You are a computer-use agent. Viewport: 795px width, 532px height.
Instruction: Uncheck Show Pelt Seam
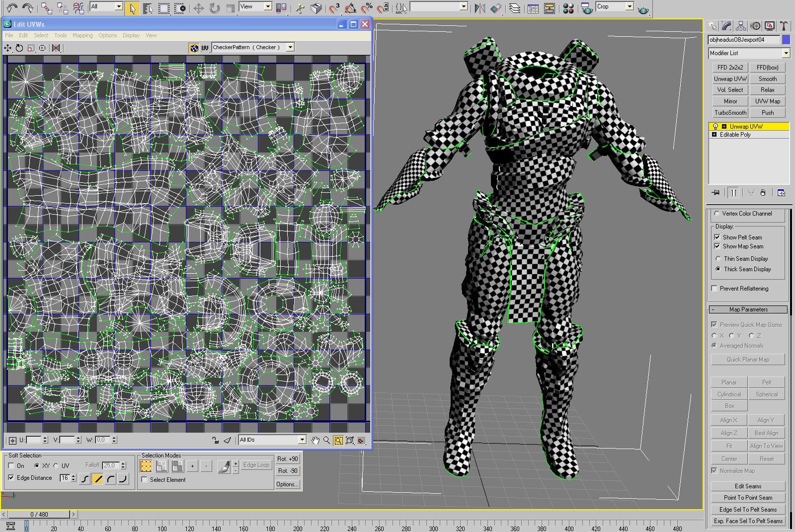pos(717,237)
